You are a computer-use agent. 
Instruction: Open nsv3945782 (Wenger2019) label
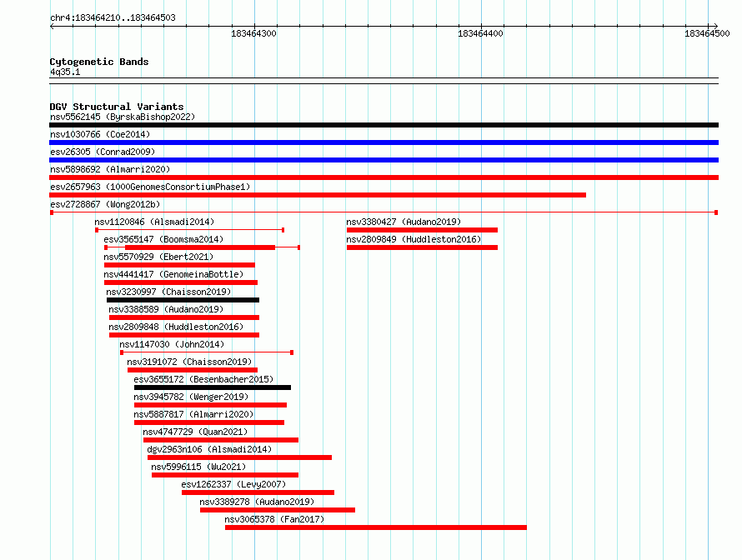(x=191, y=397)
